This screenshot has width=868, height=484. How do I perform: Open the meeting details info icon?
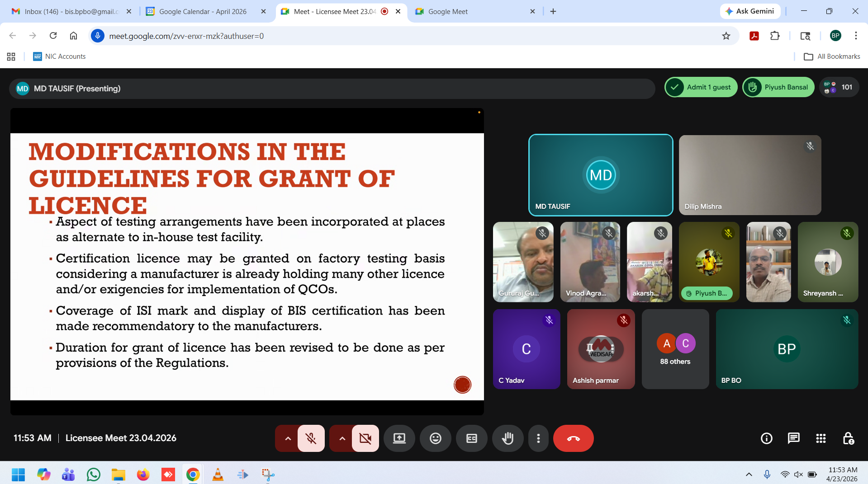point(766,438)
